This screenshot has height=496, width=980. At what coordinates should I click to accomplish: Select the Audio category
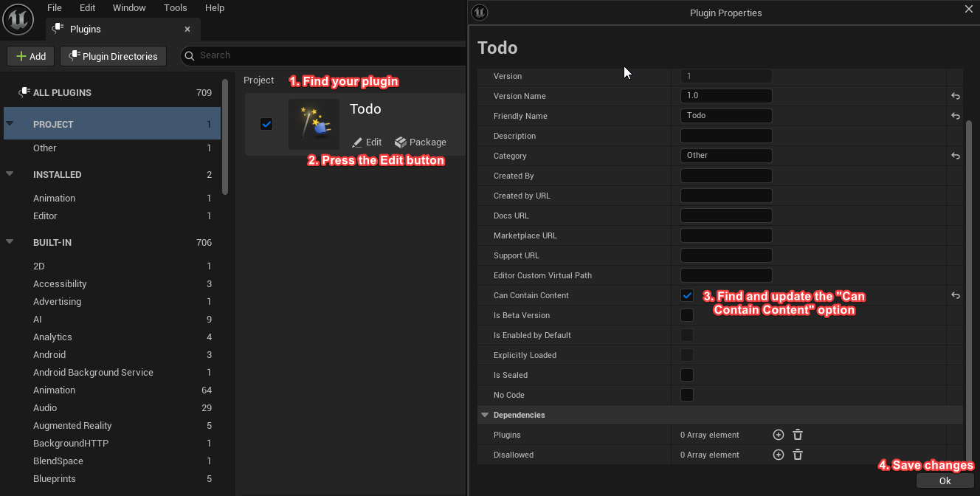coord(112,408)
